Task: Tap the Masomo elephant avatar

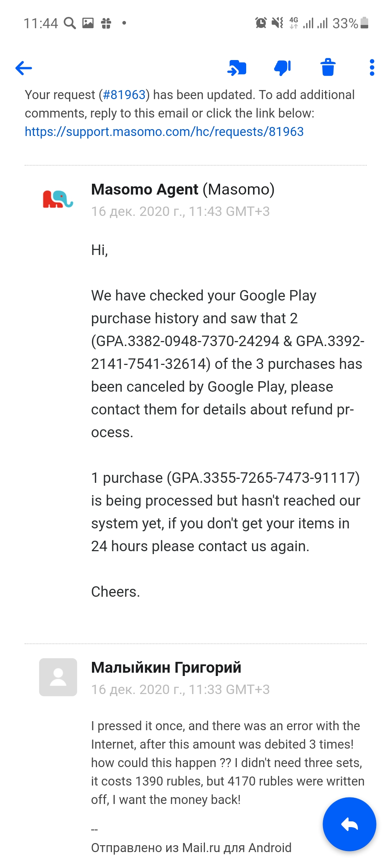Action: [58, 199]
